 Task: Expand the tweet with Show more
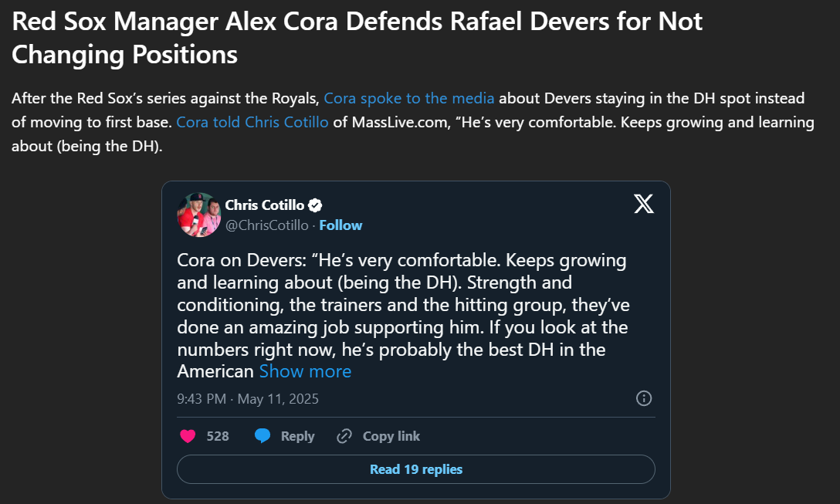pyautogui.click(x=305, y=371)
